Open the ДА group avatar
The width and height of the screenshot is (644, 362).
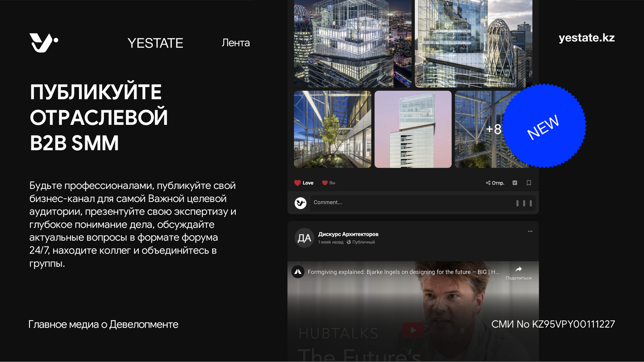click(x=304, y=238)
